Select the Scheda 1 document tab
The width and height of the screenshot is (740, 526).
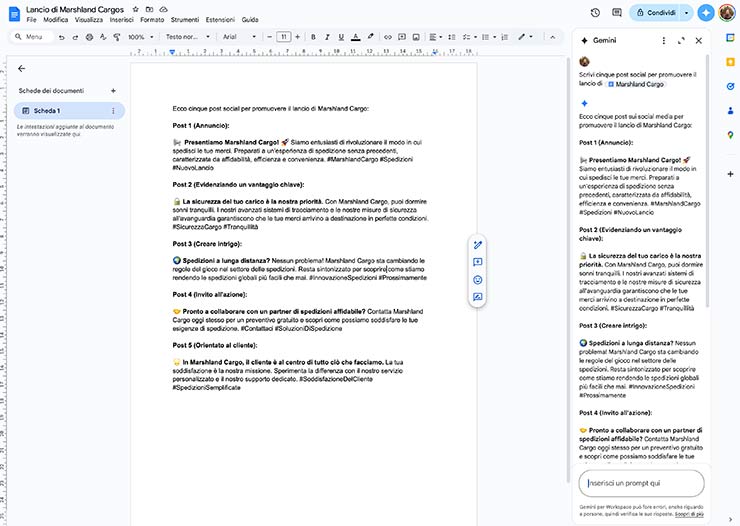[x=69, y=111]
